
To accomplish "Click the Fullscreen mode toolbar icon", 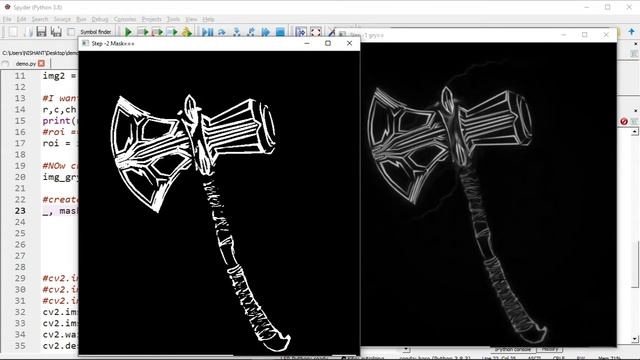I will [x=316, y=32].
